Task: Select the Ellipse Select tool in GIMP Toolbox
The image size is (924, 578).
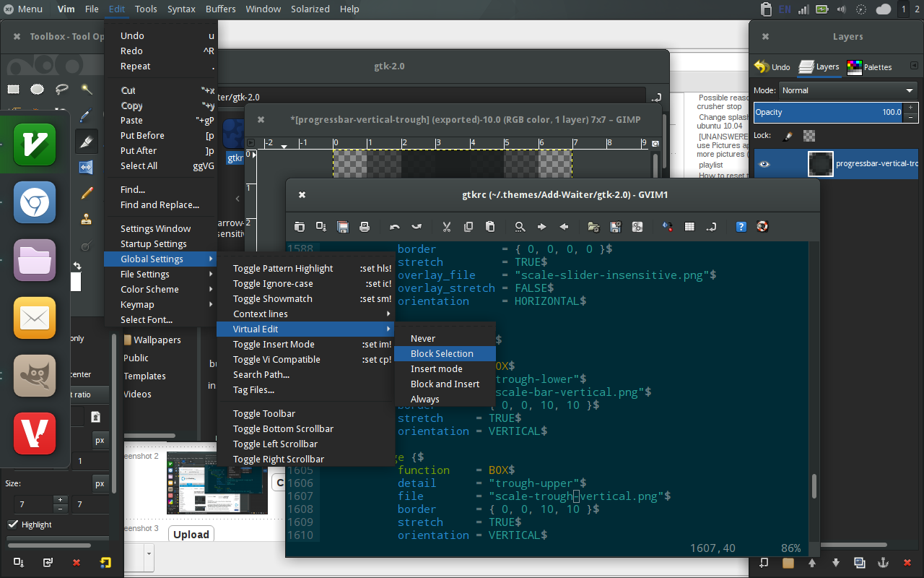Action: click(37, 90)
